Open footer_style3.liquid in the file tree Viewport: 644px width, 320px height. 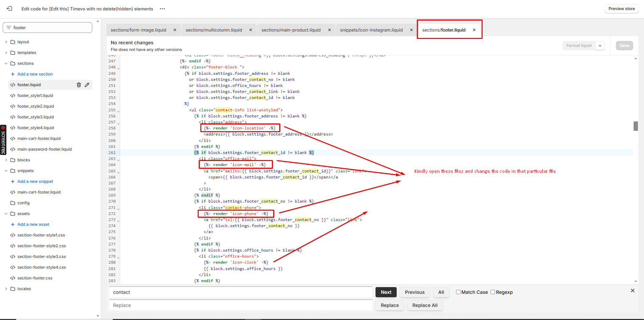36,117
